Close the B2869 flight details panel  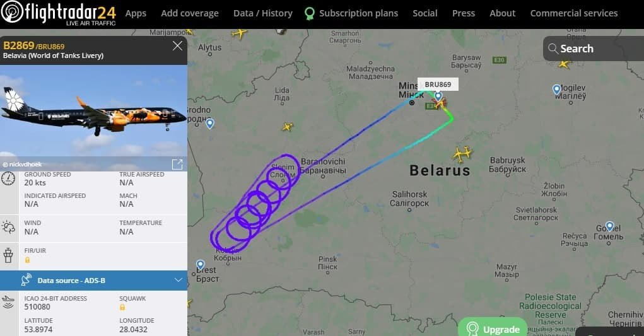point(177,45)
